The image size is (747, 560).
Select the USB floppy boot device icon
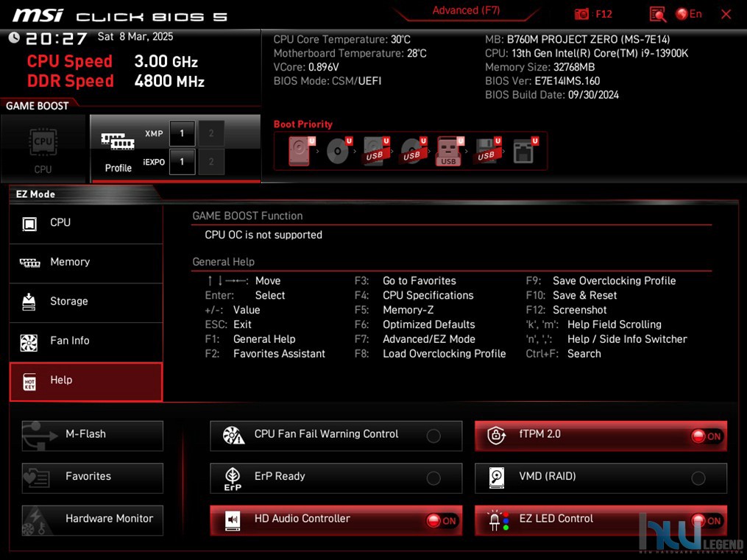(x=487, y=150)
